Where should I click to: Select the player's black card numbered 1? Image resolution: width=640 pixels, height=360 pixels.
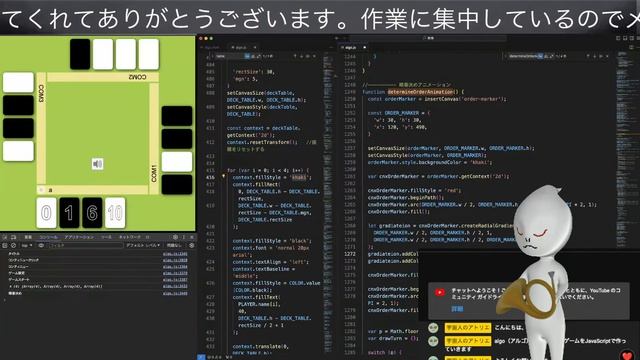69,213
